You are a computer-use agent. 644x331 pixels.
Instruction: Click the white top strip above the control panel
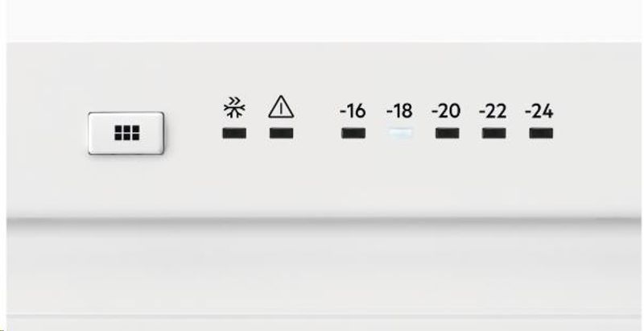pos(324,20)
